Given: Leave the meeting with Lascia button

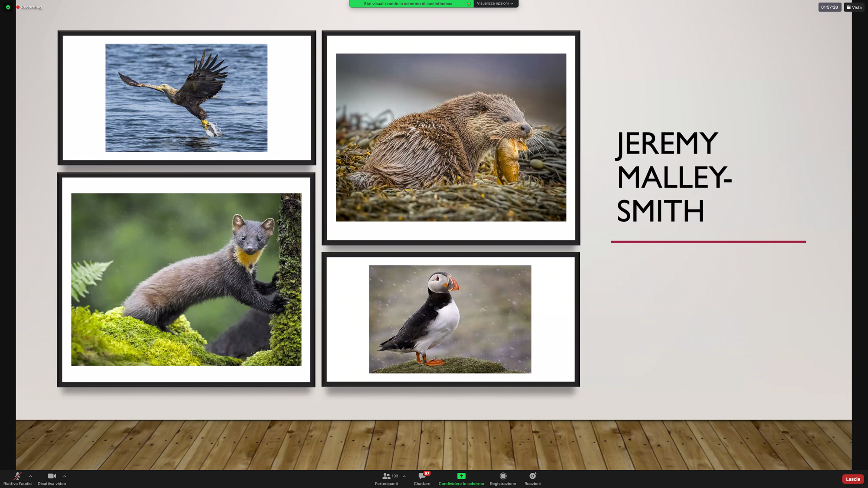Looking at the screenshot, I should pyautogui.click(x=852, y=479).
